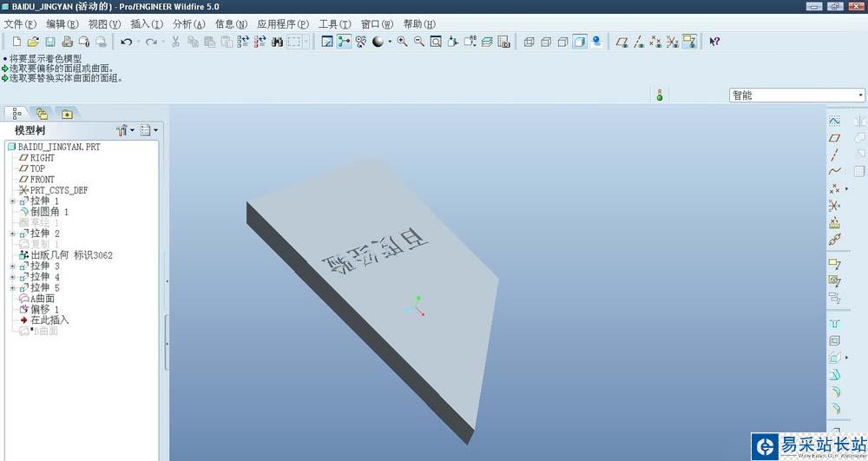
Task: Select the Datum Curve tool in right toolbar
Action: (x=834, y=171)
